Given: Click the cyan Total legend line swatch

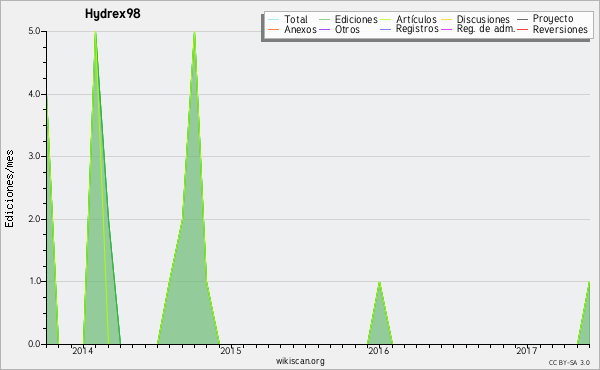Looking at the screenshot, I should [273, 19].
